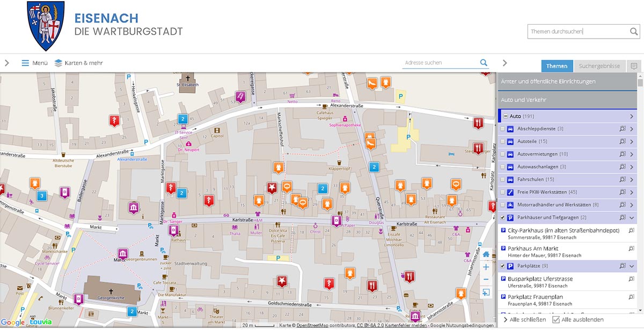This screenshot has height=330, width=644.
Task: Zoom out with the minus button
Action: [x=486, y=279]
